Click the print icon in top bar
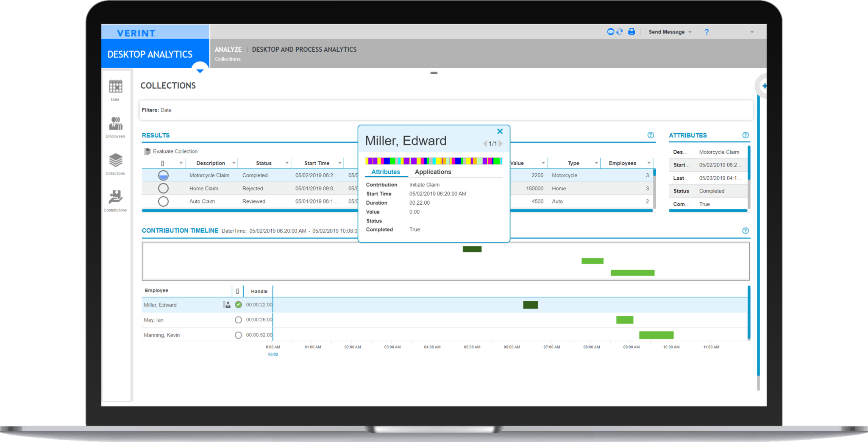Image resolution: width=868 pixels, height=442 pixels. pyautogui.click(x=632, y=32)
